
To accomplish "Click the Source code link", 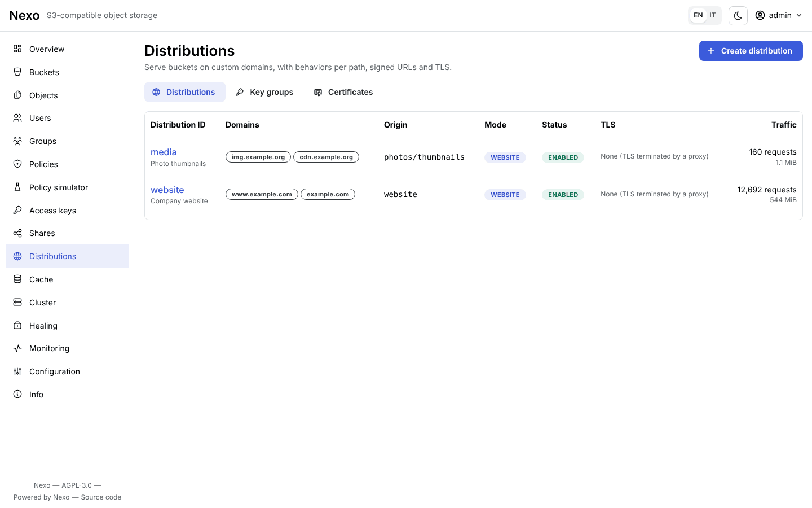I will [101, 497].
